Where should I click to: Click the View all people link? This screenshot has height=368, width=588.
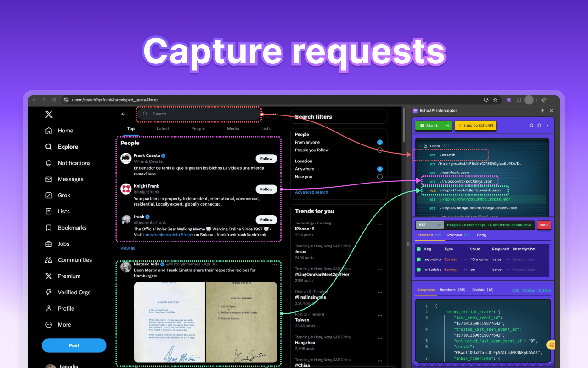[128, 248]
